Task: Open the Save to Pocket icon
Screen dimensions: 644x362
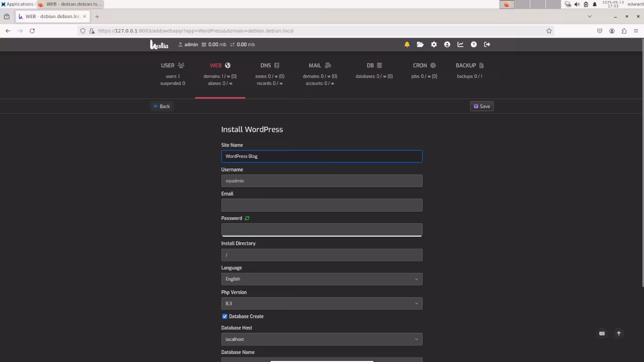Action: pyautogui.click(x=600, y=31)
